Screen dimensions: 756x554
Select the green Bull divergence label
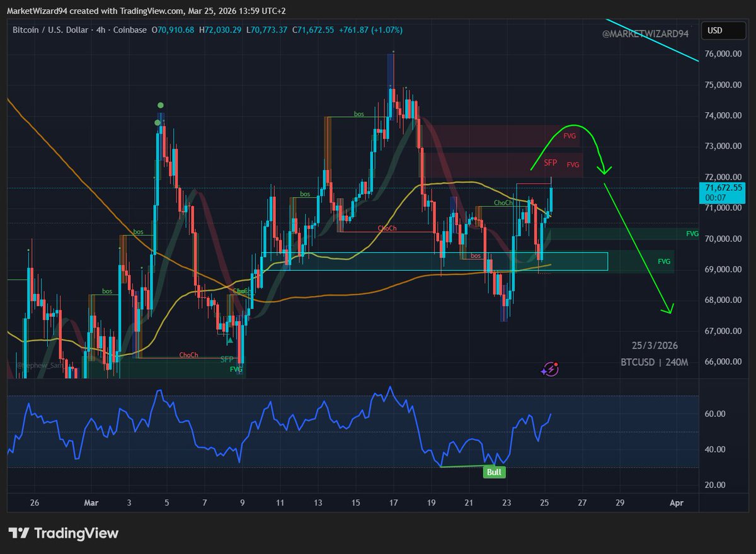[x=495, y=472]
